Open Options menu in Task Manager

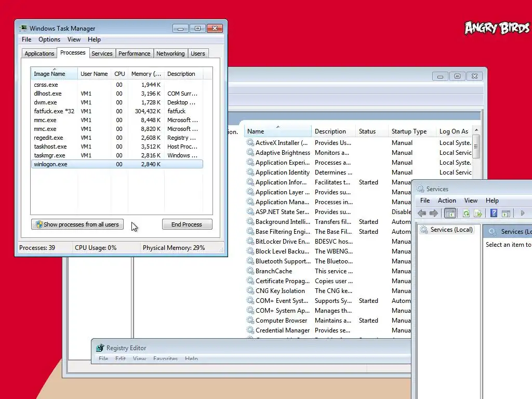[x=49, y=39]
